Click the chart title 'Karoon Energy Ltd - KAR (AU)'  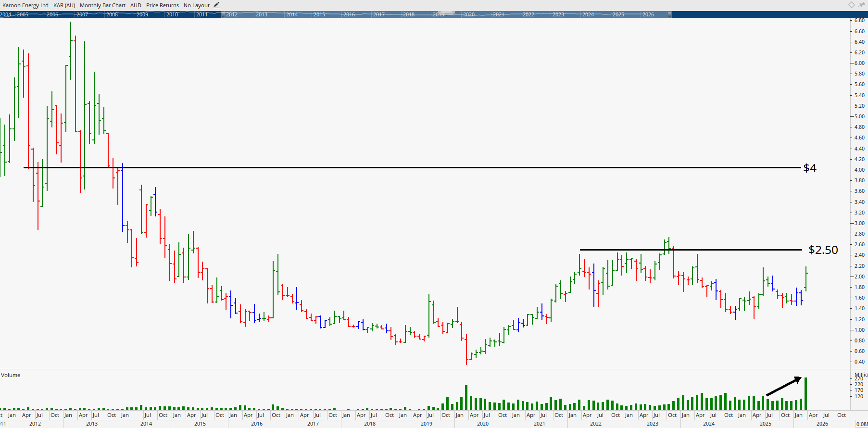tap(39, 5)
